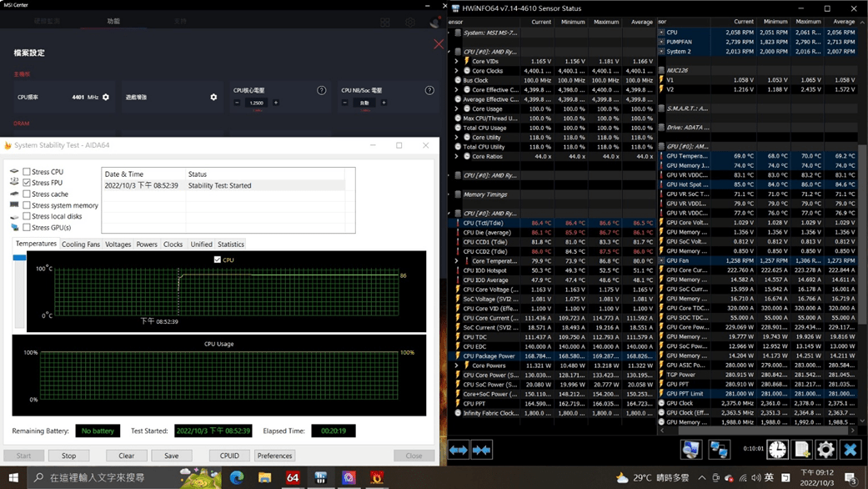Click Clear button in AIDA64
This screenshot has width=868, height=489.
126,456
